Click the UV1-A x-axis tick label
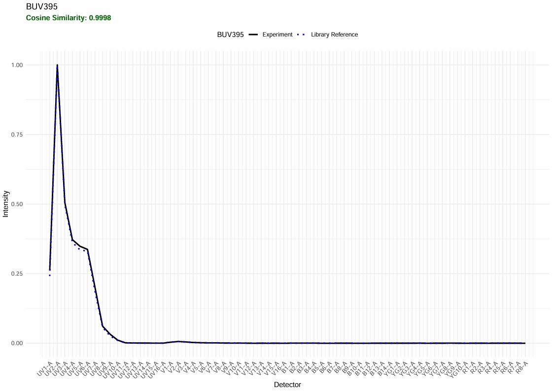The height and width of the screenshot is (392, 553). click(x=45, y=367)
